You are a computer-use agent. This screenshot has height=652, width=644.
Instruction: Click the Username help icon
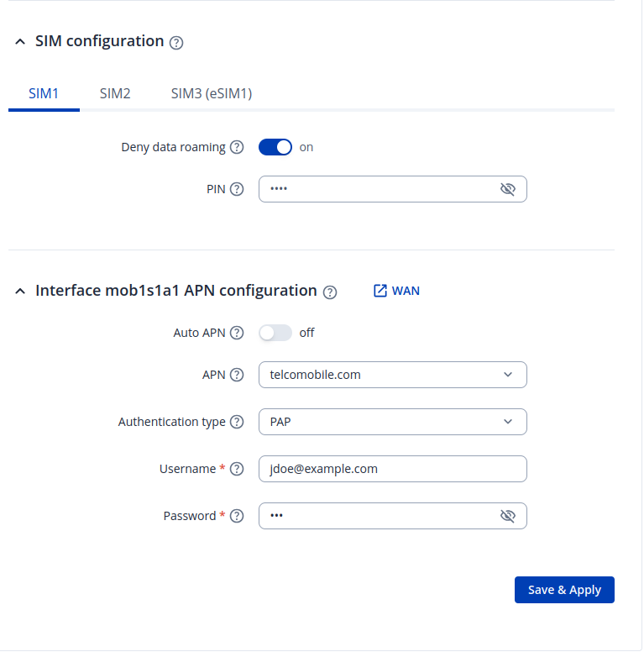[x=237, y=469]
